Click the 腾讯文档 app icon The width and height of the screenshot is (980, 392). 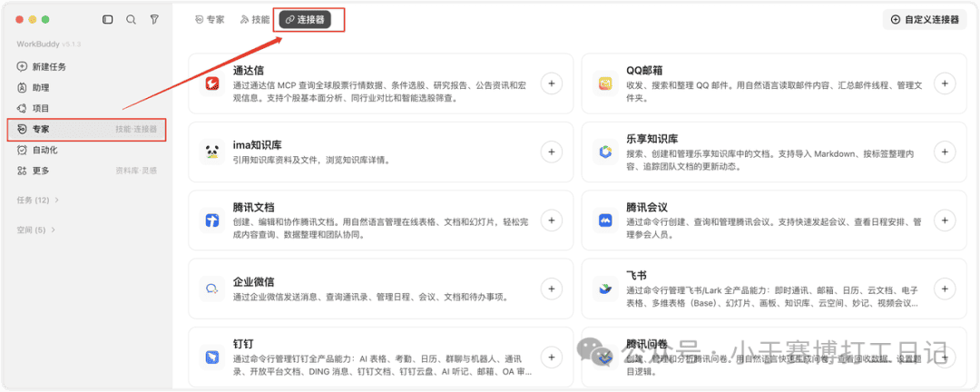point(211,220)
